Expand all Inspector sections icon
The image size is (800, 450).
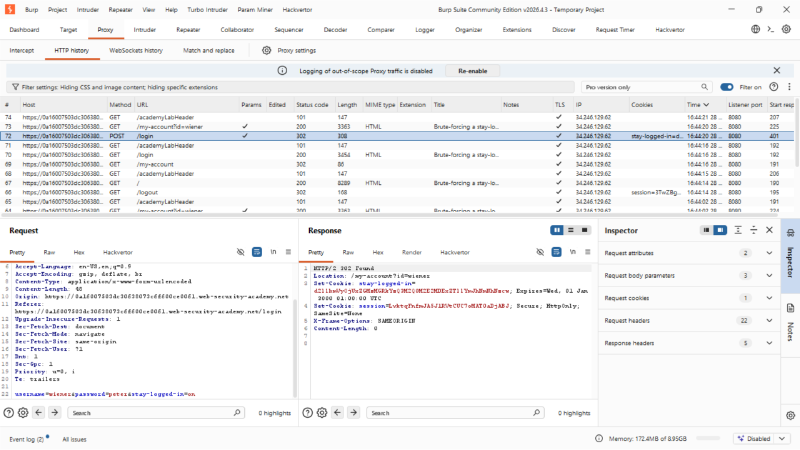(x=738, y=230)
